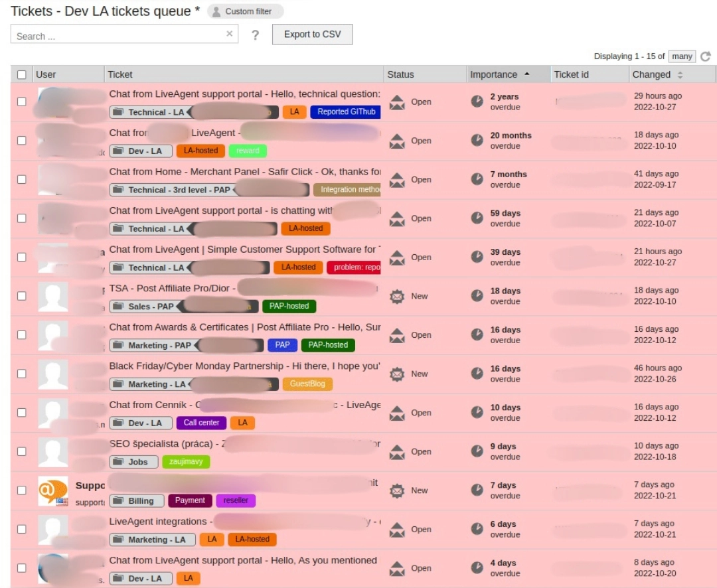Image resolution: width=717 pixels, height=588 pixels.
Task: Toggle the select-all checkbox in the header
Action: tap(22, 75)
